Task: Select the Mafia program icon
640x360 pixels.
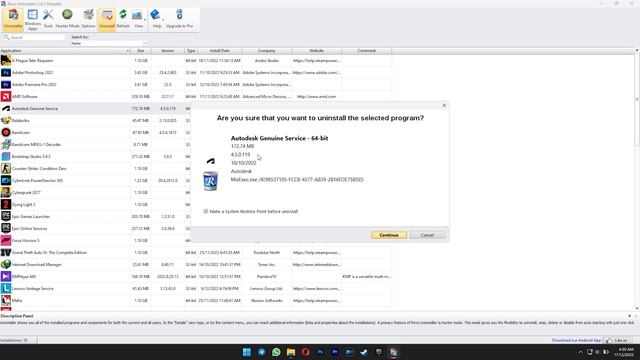Action: pos(6,300)
